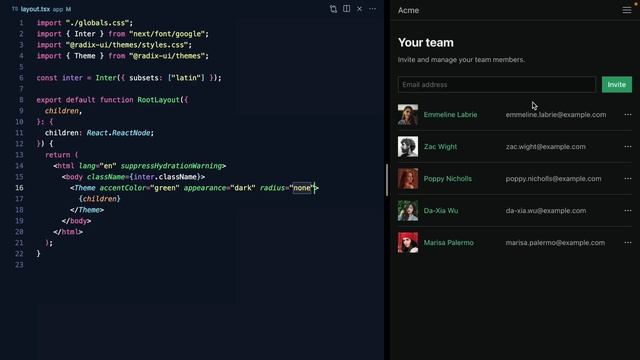The image size is (640, 360).
Task: Click the "none" radius value in code
Action: click(x=302, y=188)
